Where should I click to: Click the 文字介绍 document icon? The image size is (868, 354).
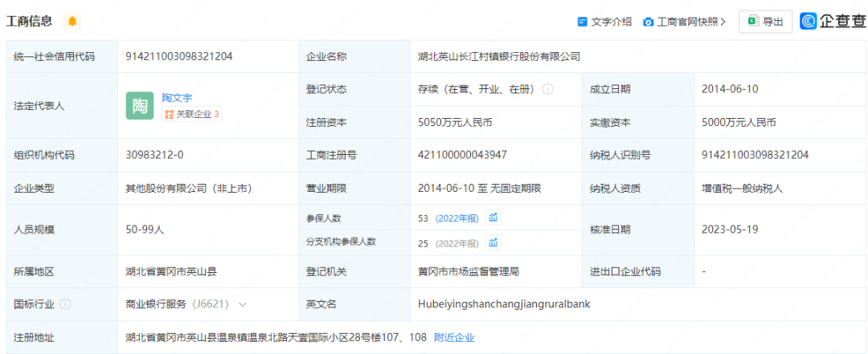pyautogui.click(x=582, y=22)
